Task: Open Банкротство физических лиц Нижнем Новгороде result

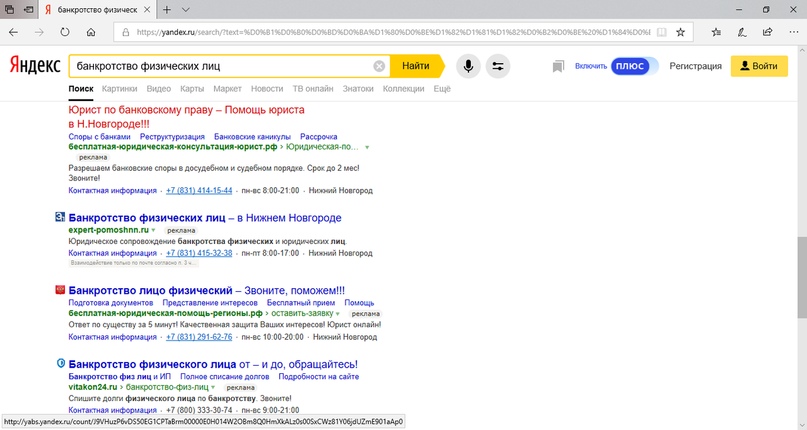Action: click(205, 218)
